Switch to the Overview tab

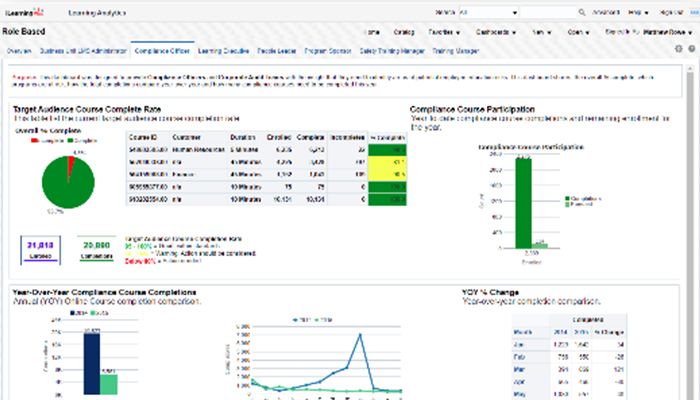click(18, 49)
